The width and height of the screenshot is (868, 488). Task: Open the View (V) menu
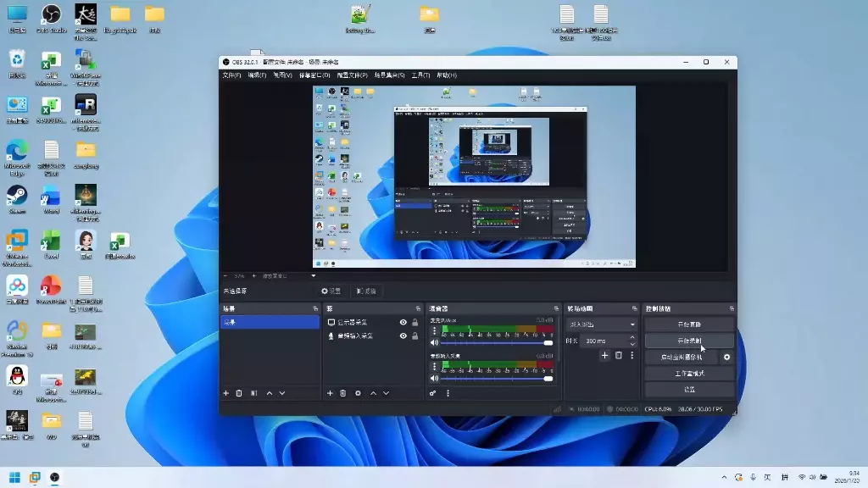coord(282,75)
